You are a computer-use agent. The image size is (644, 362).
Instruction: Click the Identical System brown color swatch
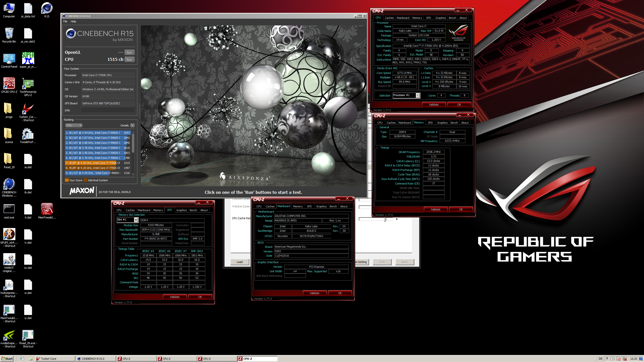(85, 180)
